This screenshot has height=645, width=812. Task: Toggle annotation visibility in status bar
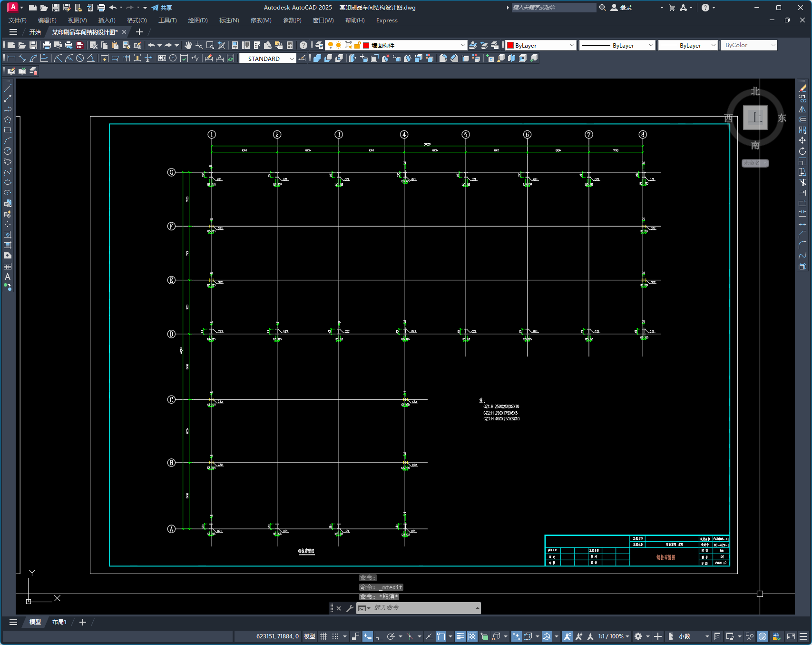[567, 636]
